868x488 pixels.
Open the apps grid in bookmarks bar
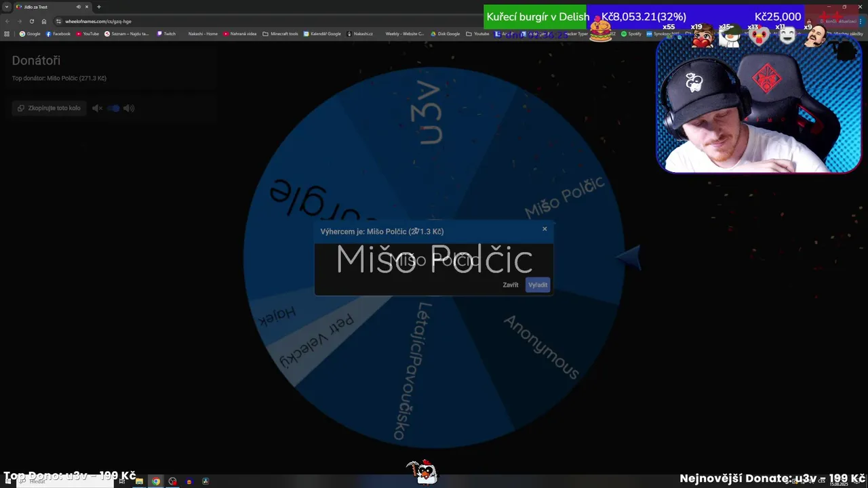(7, 34)
